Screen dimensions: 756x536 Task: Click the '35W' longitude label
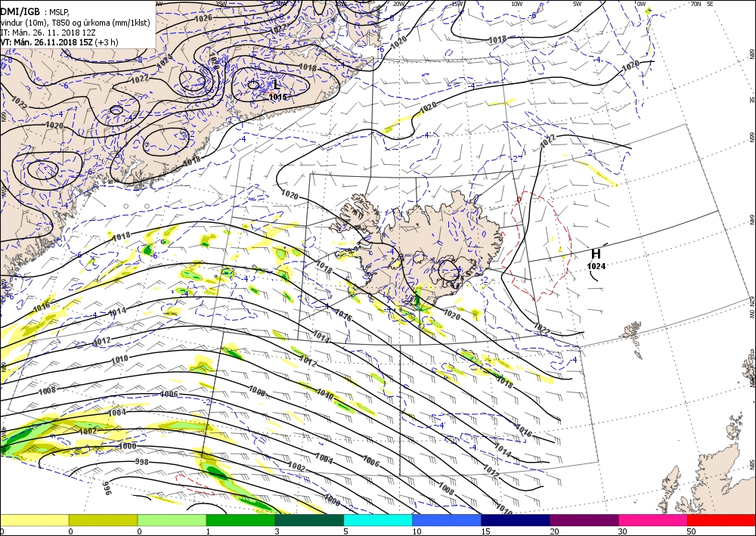click(x=221, y=4)
